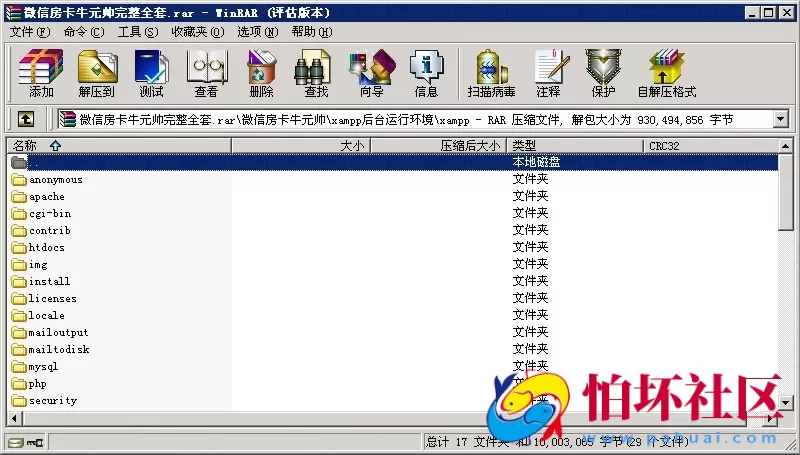Click the 添加 (Add) toolbar icon
The image size is (800, 455).
click(41, 73)
